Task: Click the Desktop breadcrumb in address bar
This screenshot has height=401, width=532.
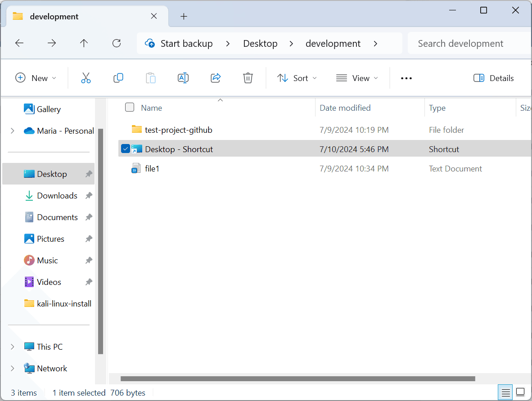Action: pos(260,43)
